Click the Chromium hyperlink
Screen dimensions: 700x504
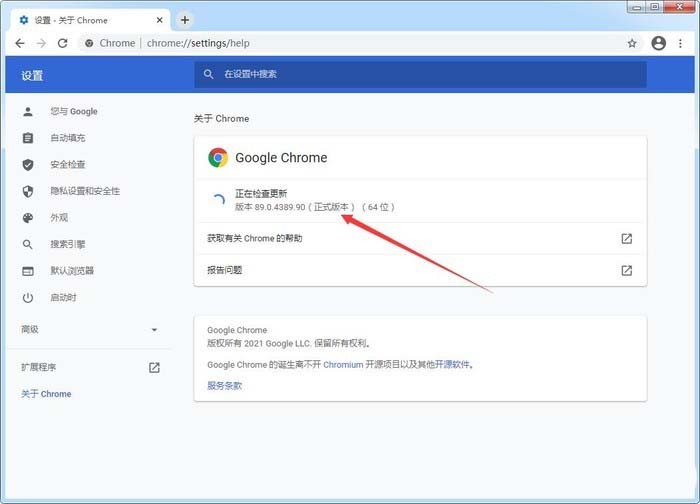[343, 365]
